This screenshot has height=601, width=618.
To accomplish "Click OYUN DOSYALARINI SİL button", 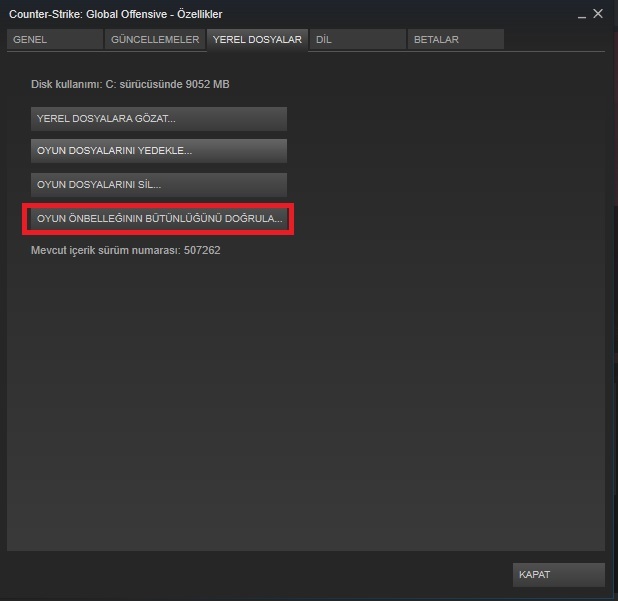I will point(159,184).
